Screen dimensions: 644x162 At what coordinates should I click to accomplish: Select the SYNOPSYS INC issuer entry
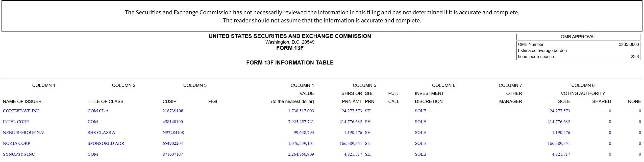pos(19,154)
